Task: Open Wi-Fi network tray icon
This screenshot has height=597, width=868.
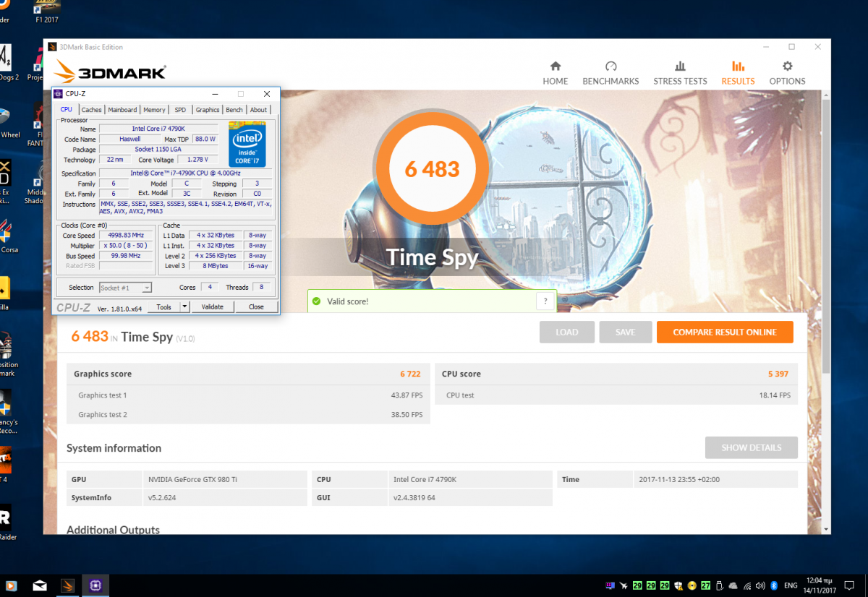Action: [x=747, y=585]
